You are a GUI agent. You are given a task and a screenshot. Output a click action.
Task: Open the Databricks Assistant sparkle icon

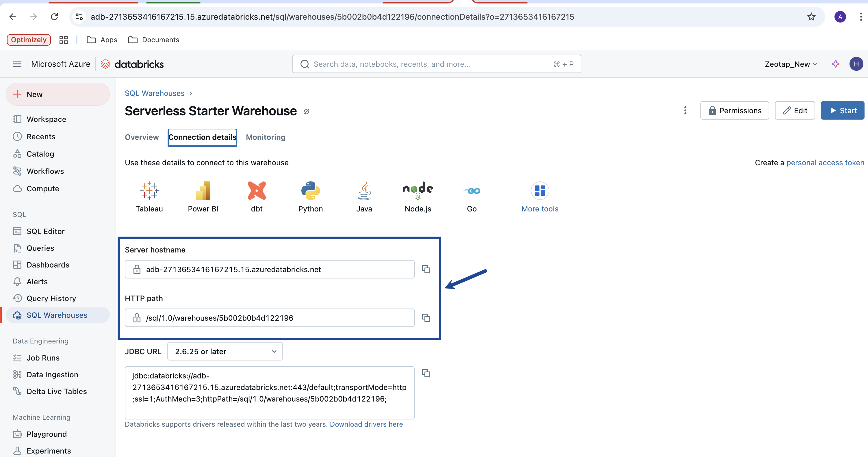click(835, 64)
